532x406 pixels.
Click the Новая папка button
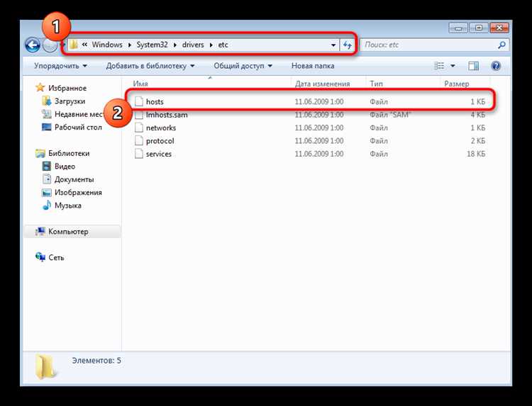[312, 66]
